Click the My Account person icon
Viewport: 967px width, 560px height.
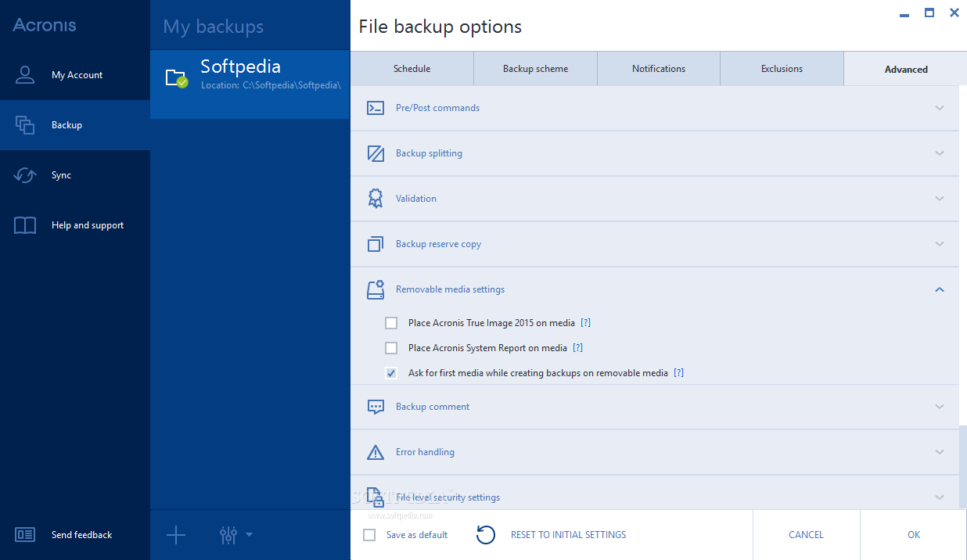click(x=25, y=75)
